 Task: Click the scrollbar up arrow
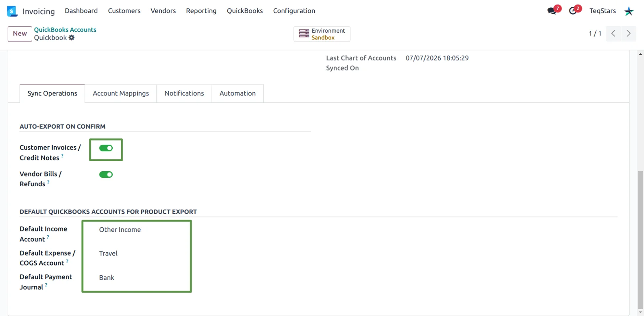(640, 54)
